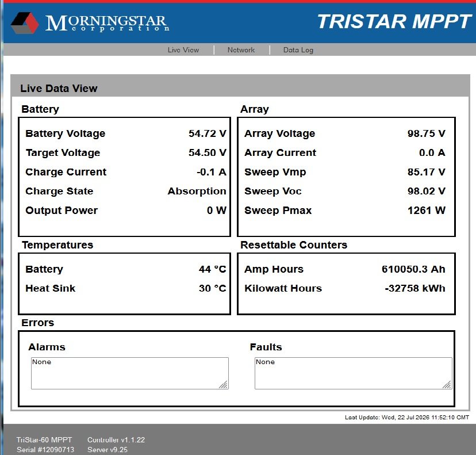
Task: Click the Array Voltage 98.75 V value
Action: 426,133
